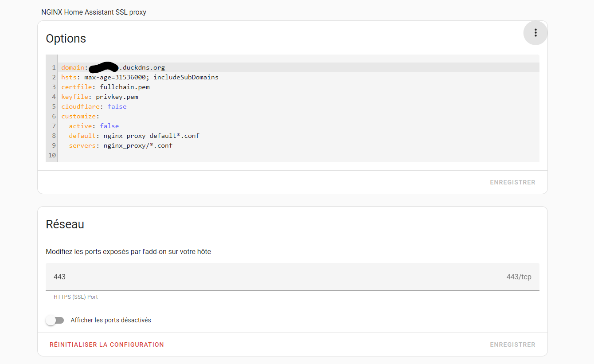Click 'Modifiez les ports exposés' description text
Viewport: 594px width, 364px height.
129,252
